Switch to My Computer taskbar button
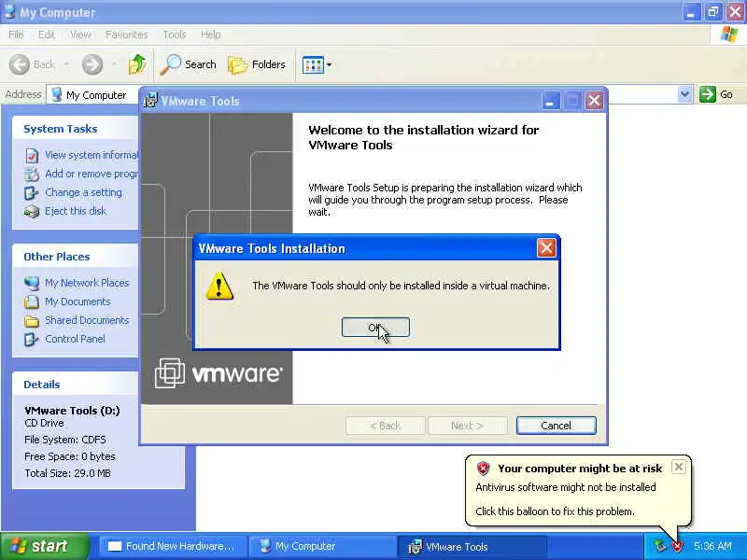Screen dimensions: 747x560 pos(322,546)
